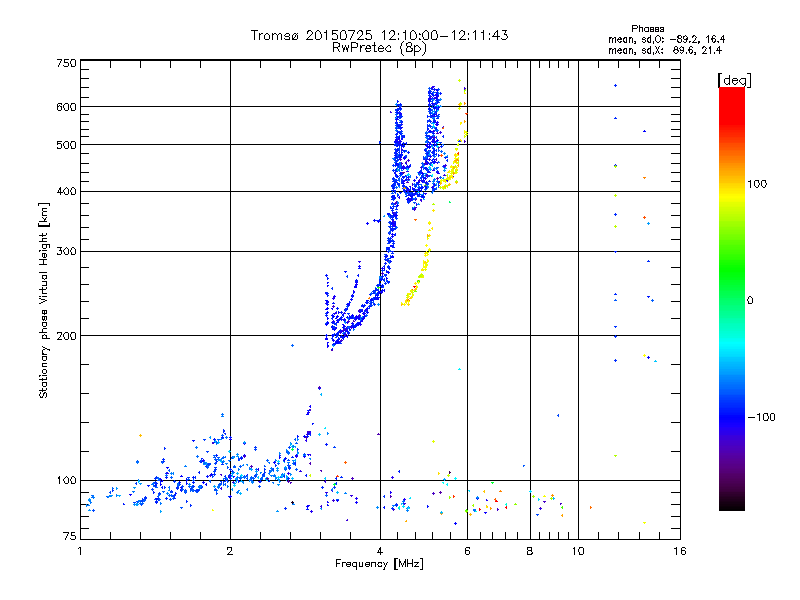Click the x-axis label '16'
The width and height of the screenshot is (800, 600).
(x=680, y=551)
